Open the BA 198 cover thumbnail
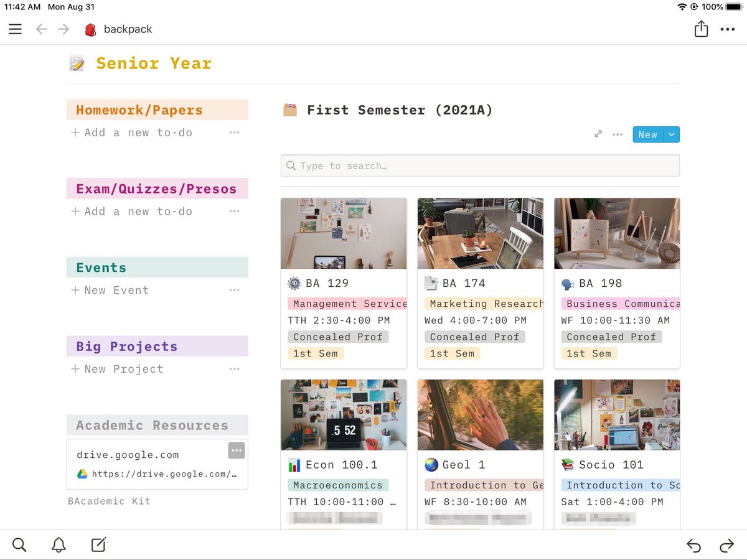Screen dimensions: 747x560 point(617,233)
